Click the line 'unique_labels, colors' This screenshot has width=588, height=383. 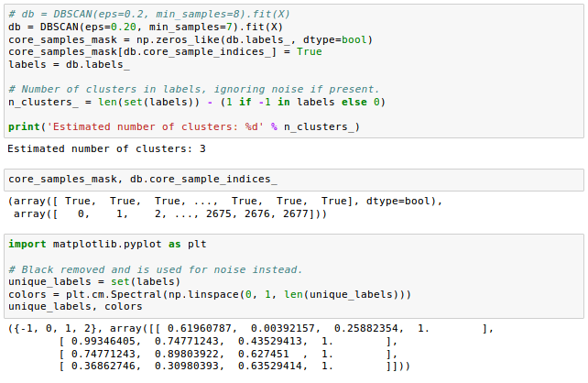[75, 306]
